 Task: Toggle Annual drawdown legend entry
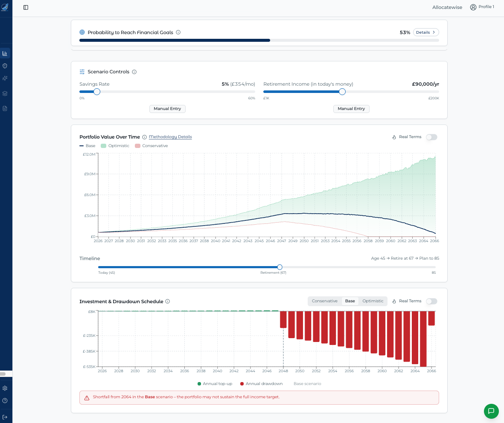[x=261, y=384]
